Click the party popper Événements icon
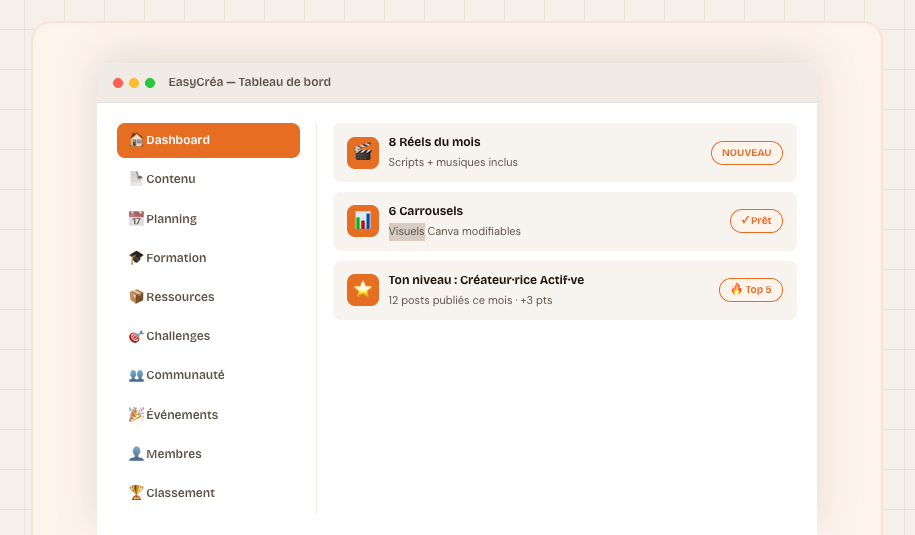 136,415
